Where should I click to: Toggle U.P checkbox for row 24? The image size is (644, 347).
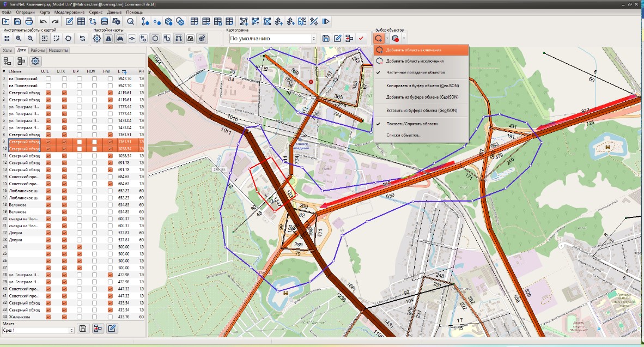pyautogui.click(x=79, y=247)
